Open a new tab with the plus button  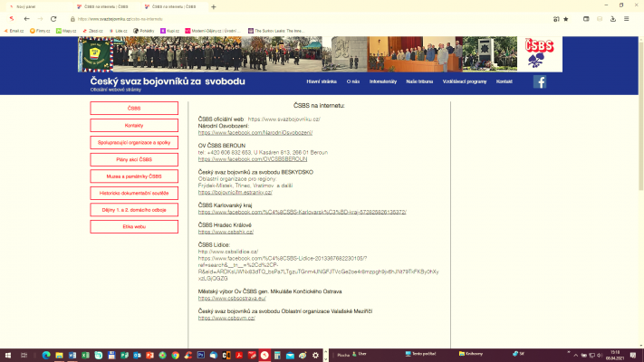214,7
